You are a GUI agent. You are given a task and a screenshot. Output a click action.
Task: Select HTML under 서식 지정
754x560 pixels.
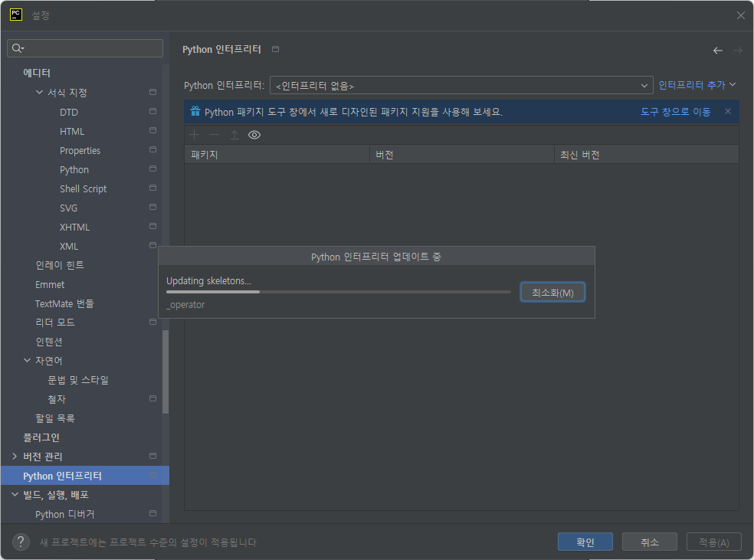72,131
